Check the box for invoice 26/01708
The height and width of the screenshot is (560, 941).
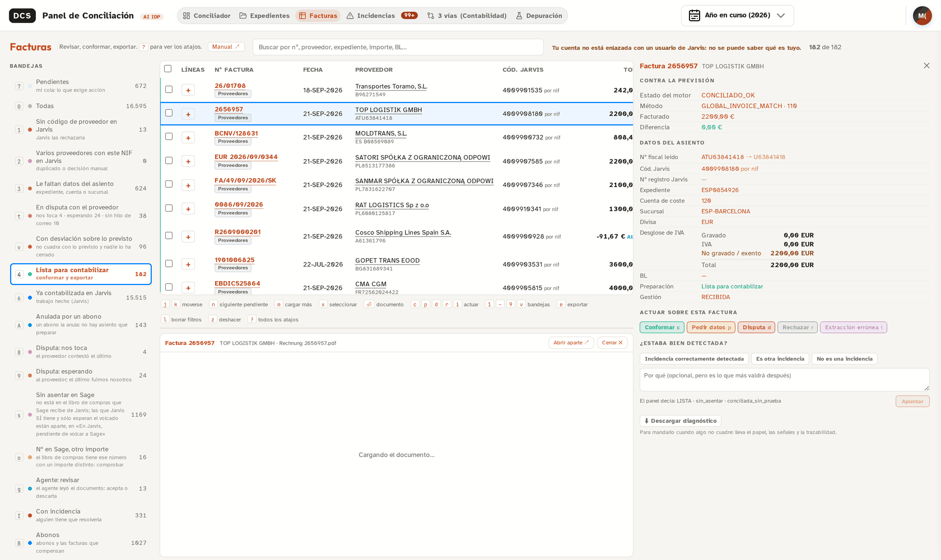(x=169, y=89)
